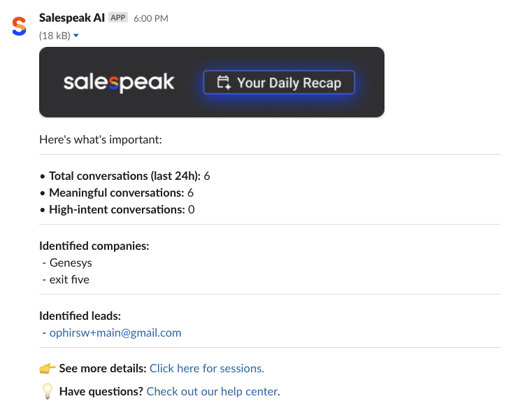The height and width of the screenshot is (408, 532).
Task: Click the 18 kB file size text
Action: [x=55, y=35]
